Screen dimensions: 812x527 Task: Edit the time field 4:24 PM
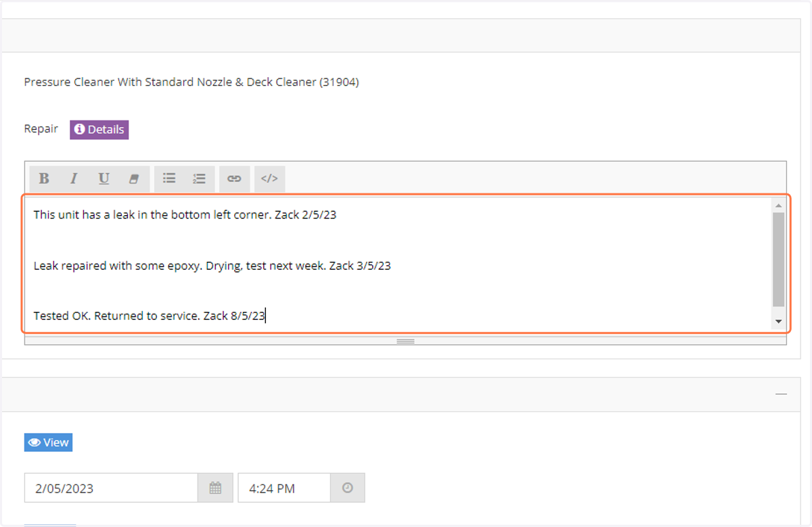[x=284, y=488]
